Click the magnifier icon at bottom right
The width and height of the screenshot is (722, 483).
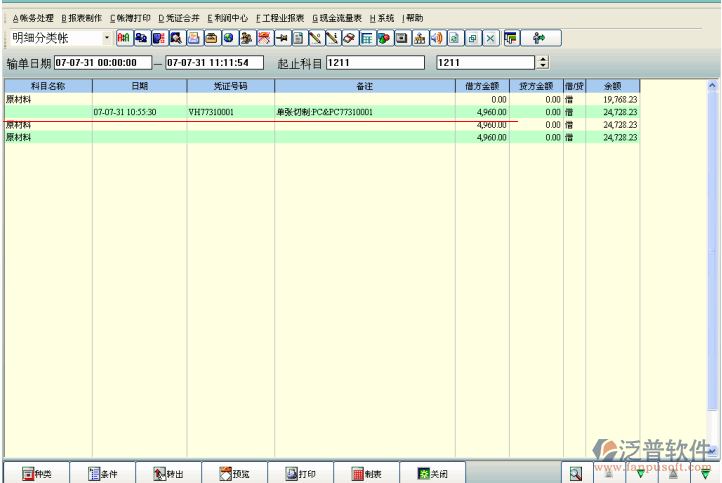click(x=575, y=474)
